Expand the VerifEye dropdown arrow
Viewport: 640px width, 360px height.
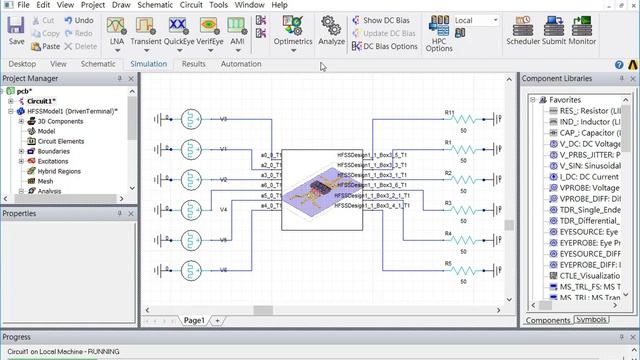coord(210,51)
